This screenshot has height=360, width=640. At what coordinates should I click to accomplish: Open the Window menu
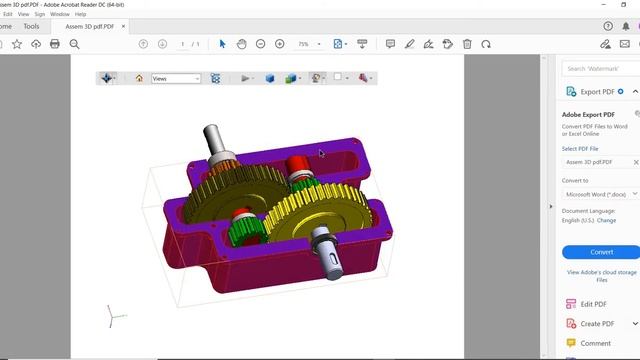tap(60, 14)
